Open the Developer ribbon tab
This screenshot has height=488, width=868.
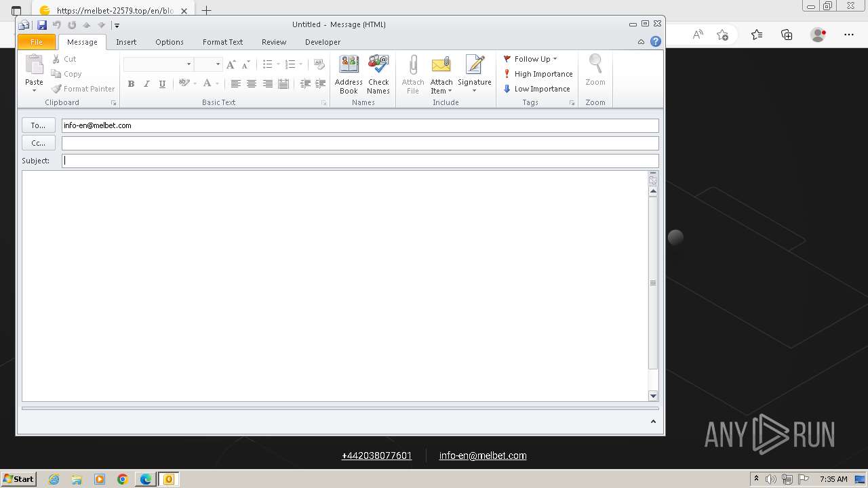(x=323, y=42)
